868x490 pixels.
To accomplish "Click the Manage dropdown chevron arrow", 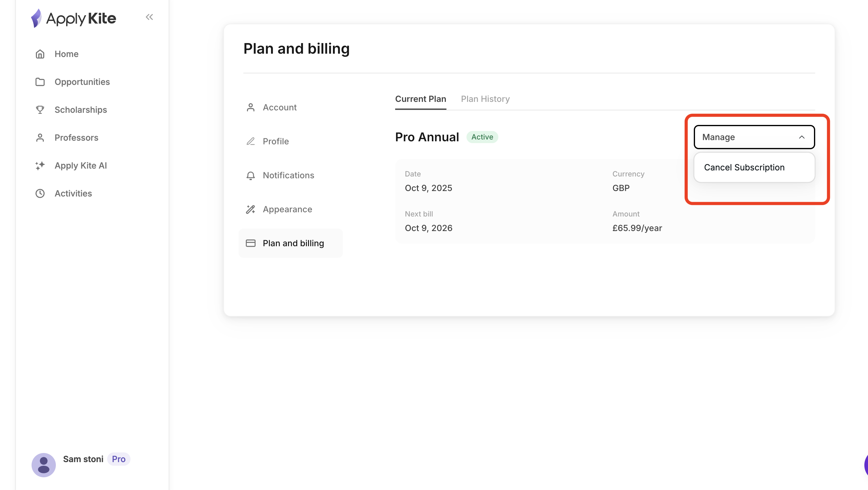I will point(802,137).
